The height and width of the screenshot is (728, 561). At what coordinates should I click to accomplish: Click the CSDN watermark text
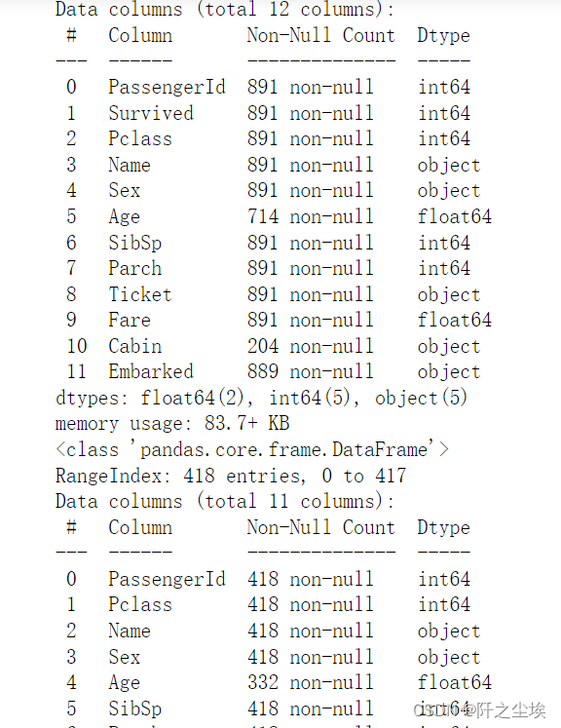[479, 710]
